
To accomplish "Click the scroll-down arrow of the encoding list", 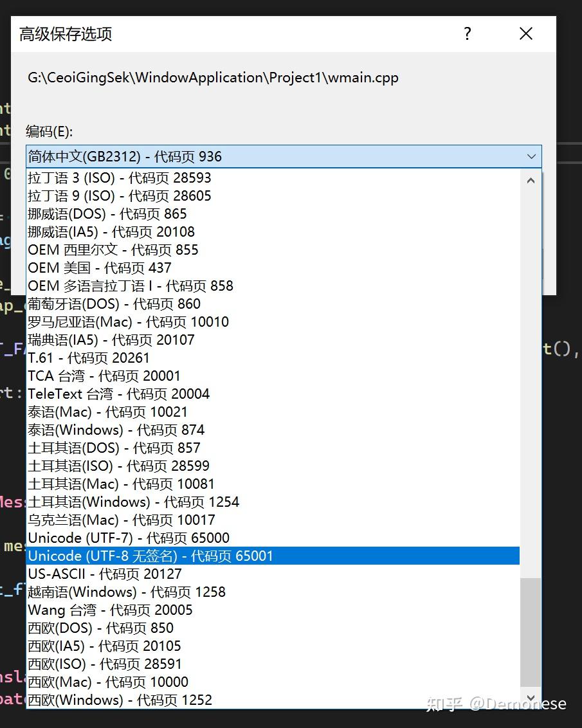I will (x=531, y=698).
